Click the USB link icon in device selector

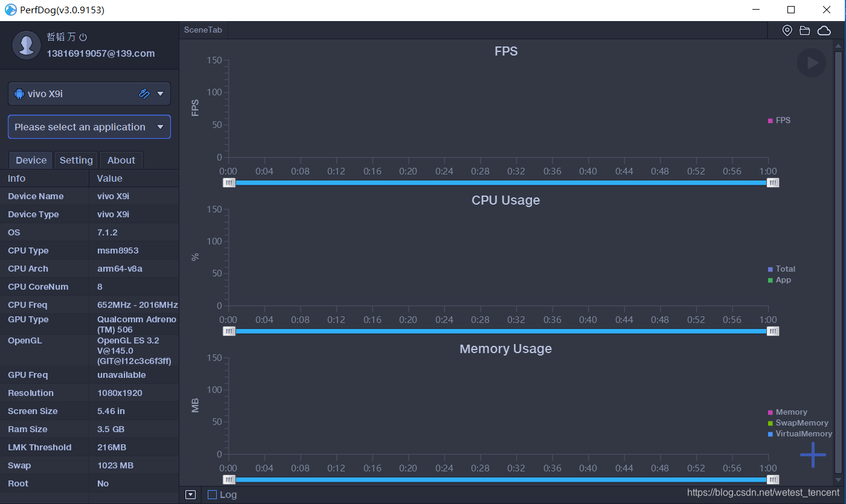coord(144,94)
